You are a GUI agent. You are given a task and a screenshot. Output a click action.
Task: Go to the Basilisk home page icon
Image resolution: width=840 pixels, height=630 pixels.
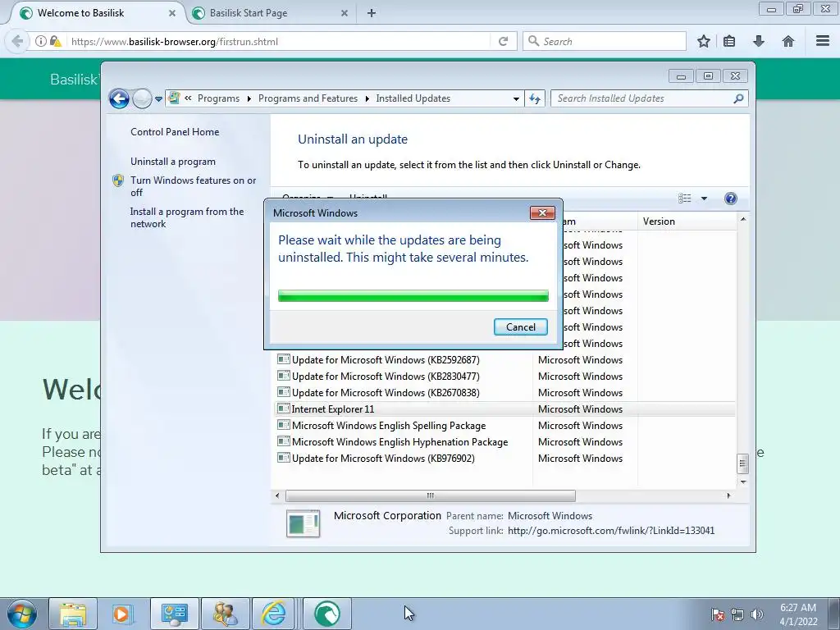point(788,41)
